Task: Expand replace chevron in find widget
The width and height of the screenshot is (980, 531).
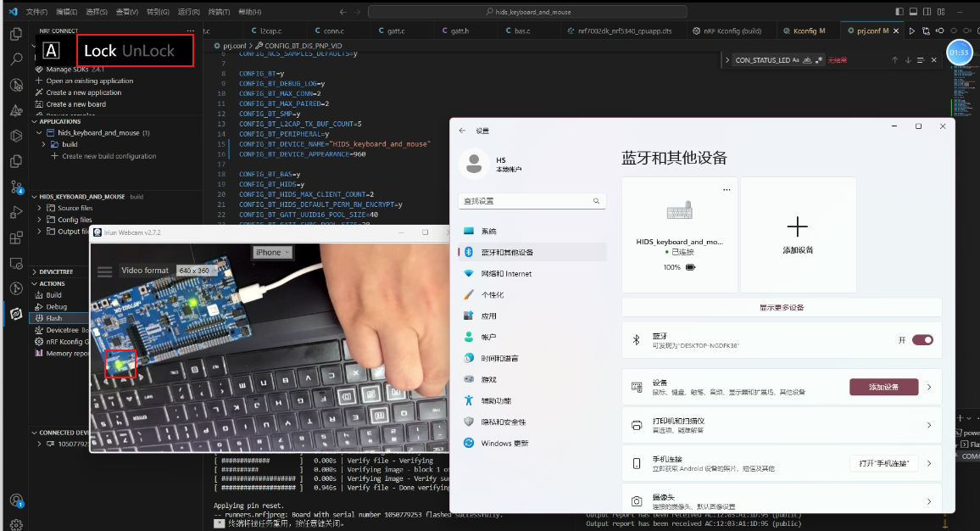Action: coord(727,60)
